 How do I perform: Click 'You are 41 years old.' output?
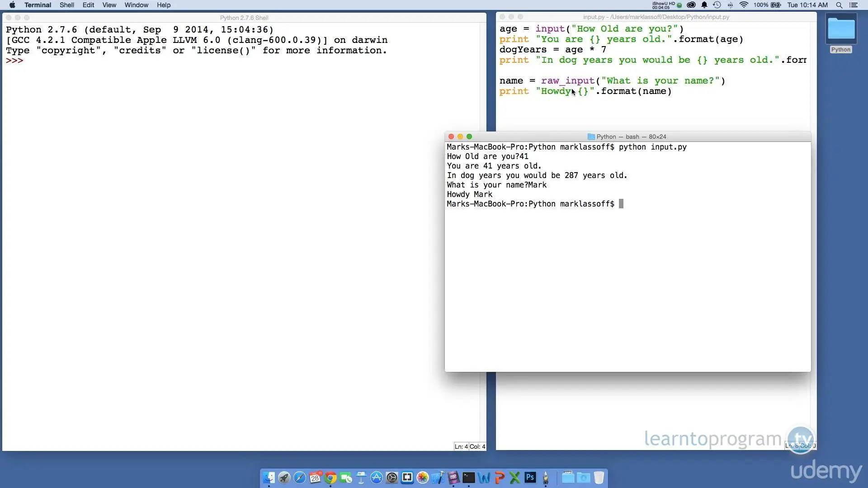tap(494, 166)
